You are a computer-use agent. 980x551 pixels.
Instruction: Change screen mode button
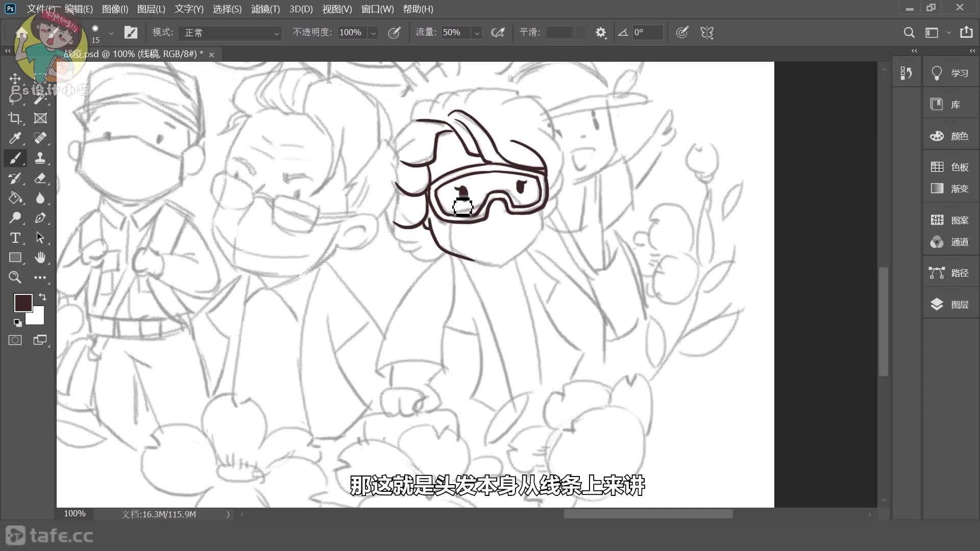[40, 340]
